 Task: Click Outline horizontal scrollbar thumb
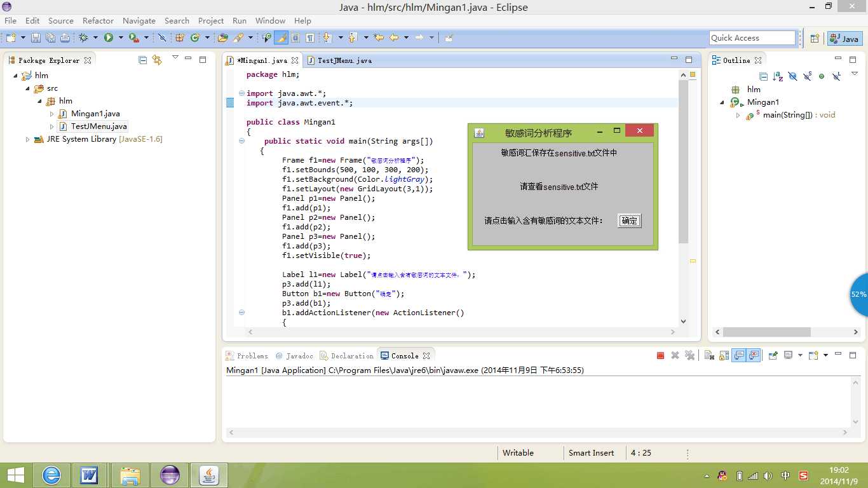coord(766,332)
